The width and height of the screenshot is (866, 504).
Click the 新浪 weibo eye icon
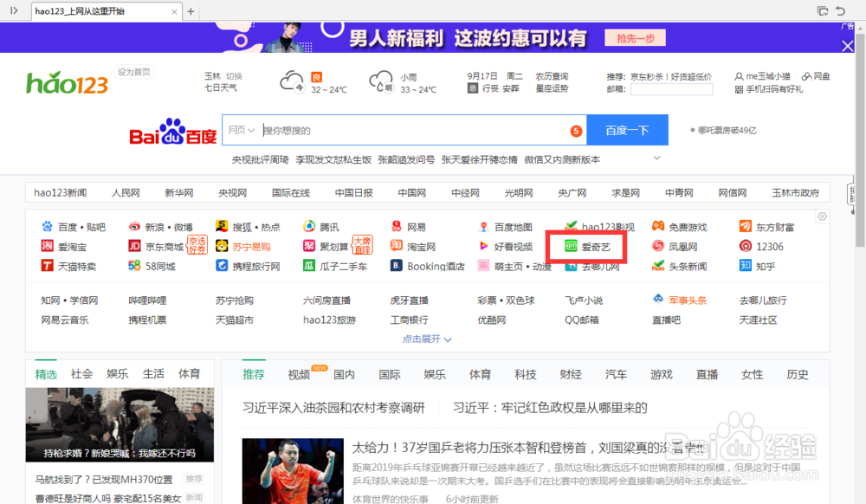134,226
